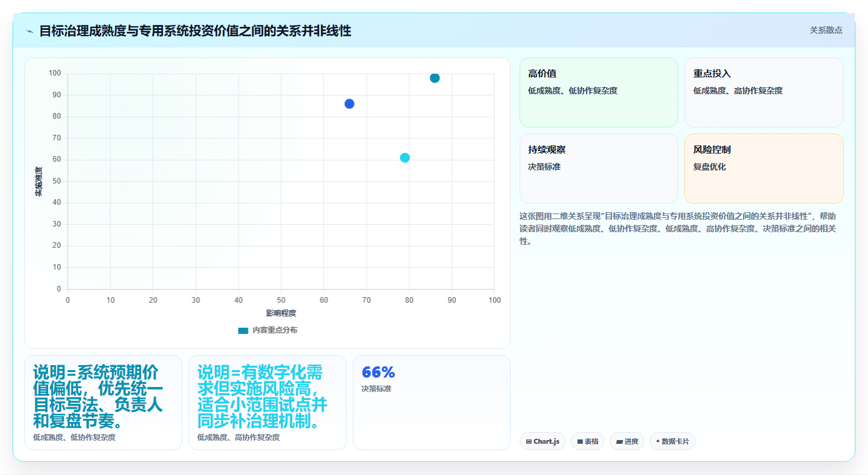
Task: Click 决策标准 under the 66% value
Action: point(376,389)
